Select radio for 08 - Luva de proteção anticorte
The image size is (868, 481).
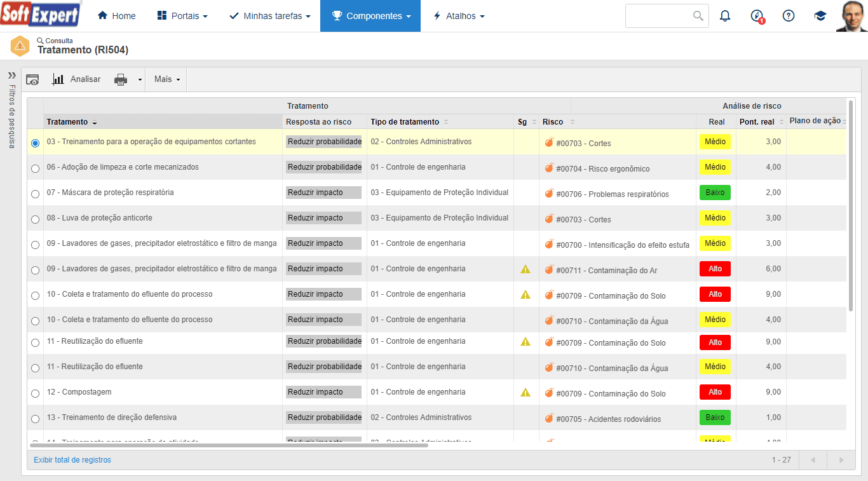35,220
